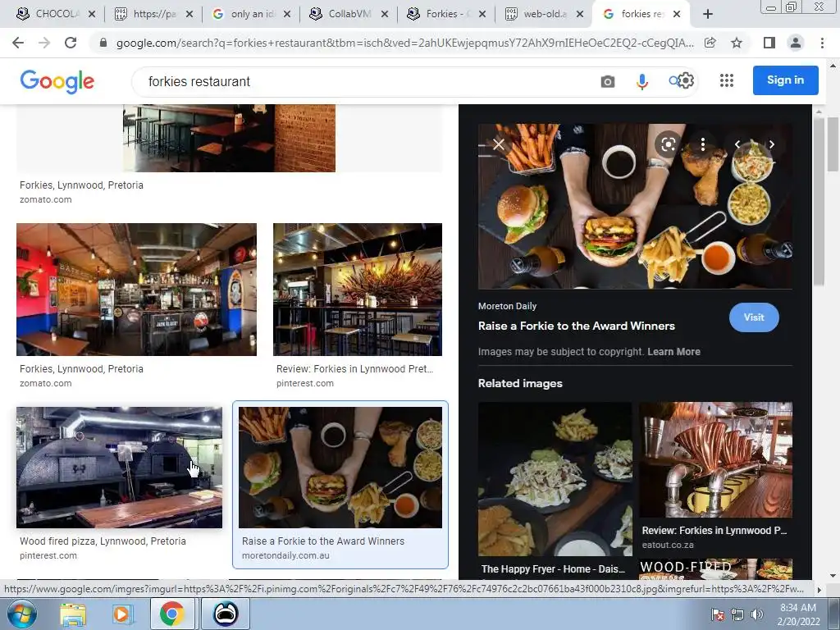Click the browser forward arrow

44,43
